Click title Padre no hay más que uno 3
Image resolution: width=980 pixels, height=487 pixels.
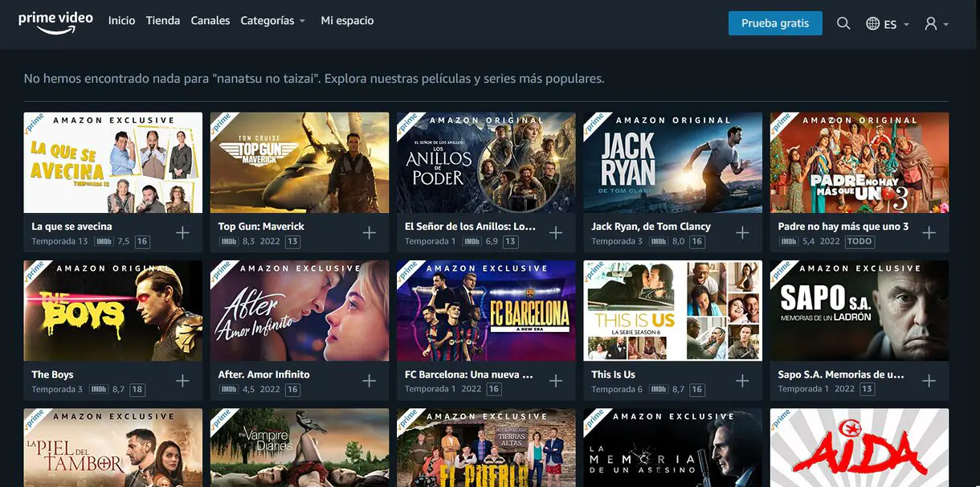[x=843, y=227]
